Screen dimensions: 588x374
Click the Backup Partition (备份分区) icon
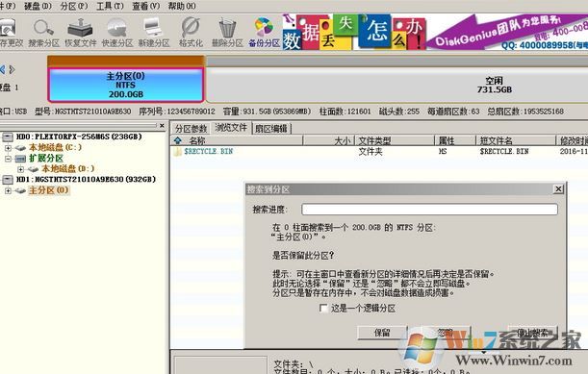[x=264, y=33]
